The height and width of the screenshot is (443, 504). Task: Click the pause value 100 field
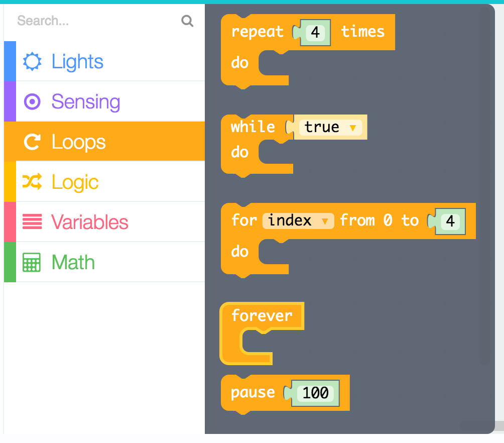pos(316,393)
